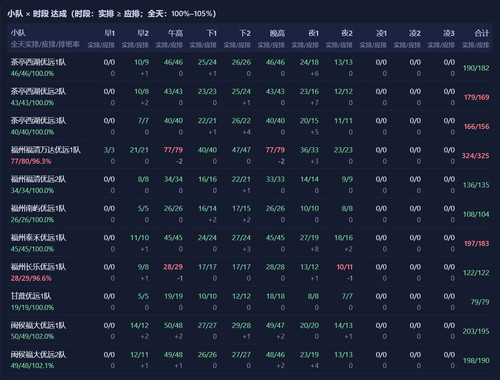Click the 夜1 column header
Image resolution: width=500 pixels, height=380 pixels.
pos(313,33)
